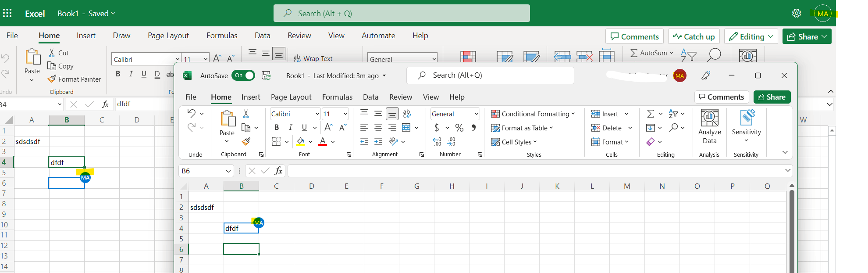
Task: Open Automate tab in Excel web
Action: pyautogui.click(x=378, y=36)
